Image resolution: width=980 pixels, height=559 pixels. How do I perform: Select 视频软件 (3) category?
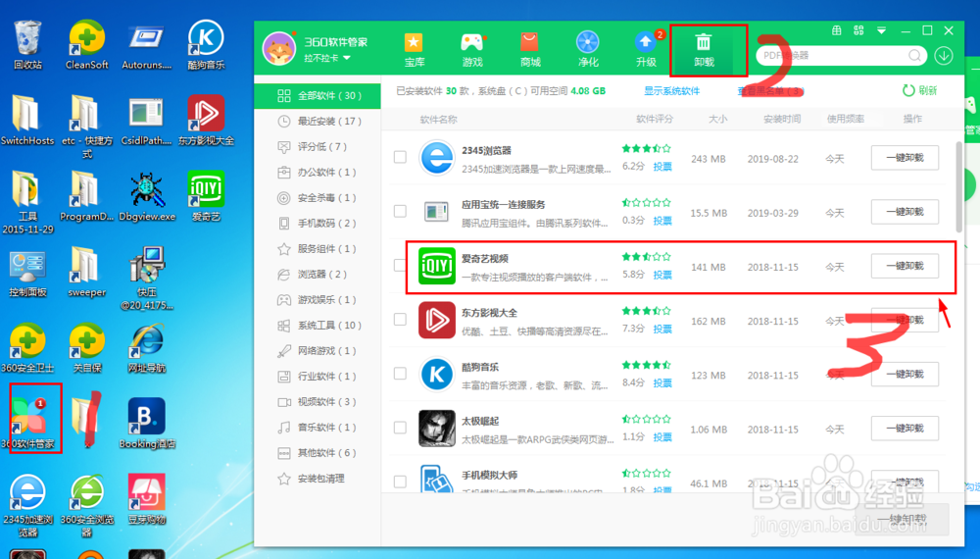coord(318,401)
